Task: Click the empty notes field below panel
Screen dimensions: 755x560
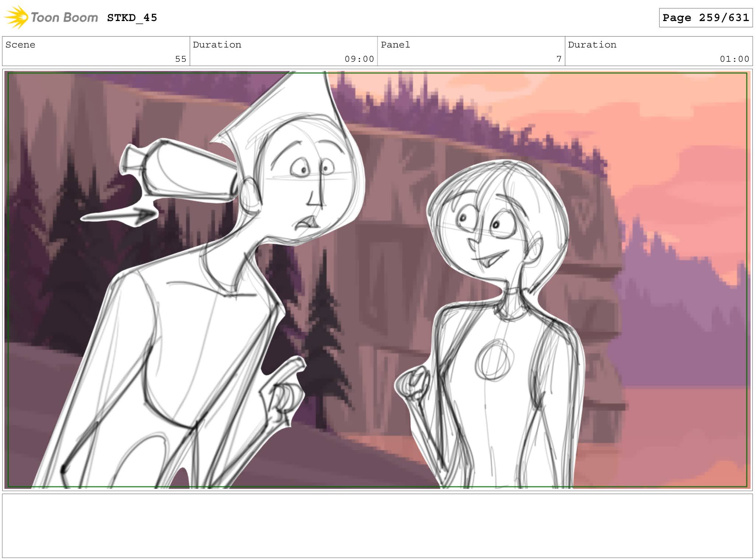Action: [377, 525]
